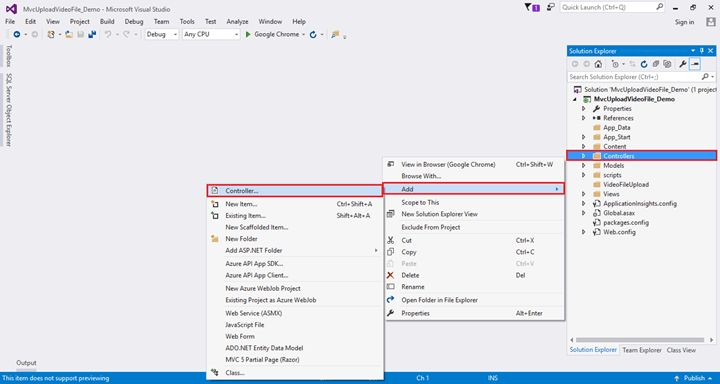The image size is (720, 384).
Task: Open the Tools menu
Action: 187,22
